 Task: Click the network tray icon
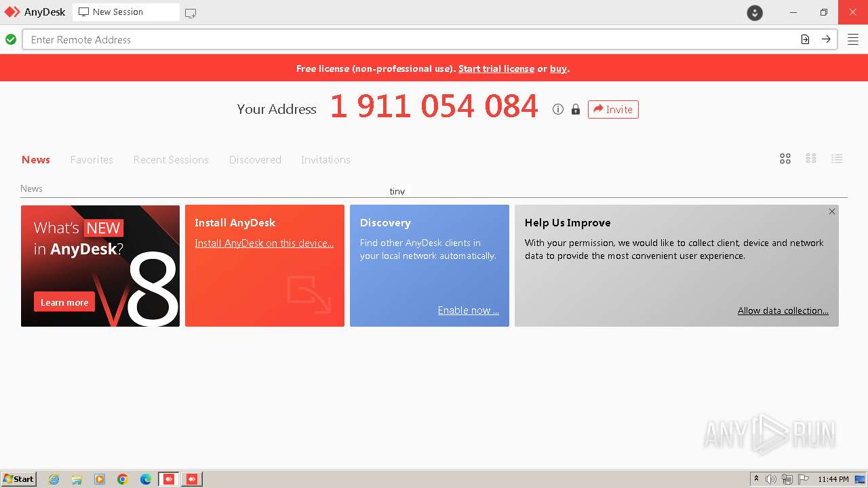pyautogui.click(x=787, y=479)
